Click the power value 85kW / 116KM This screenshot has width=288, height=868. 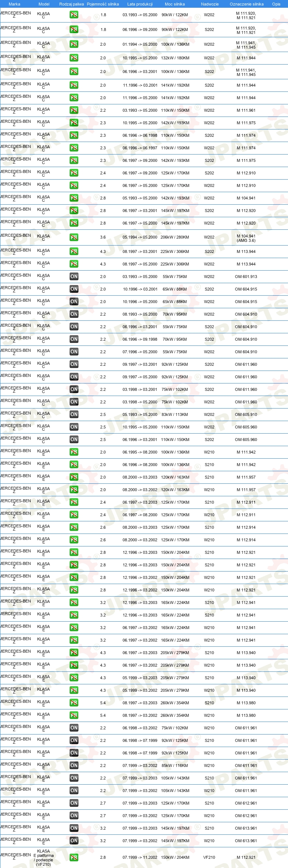175,765
